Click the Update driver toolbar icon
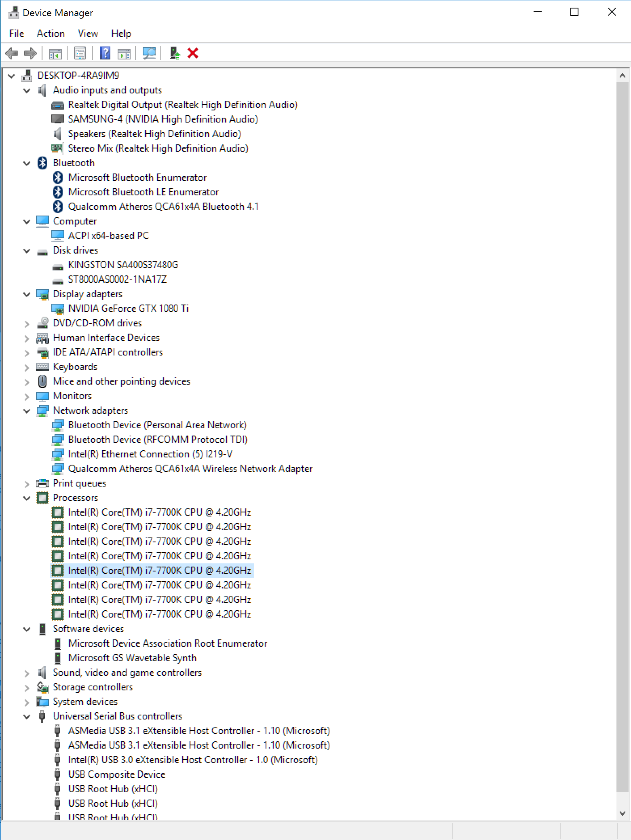The width and height of the screenshot is (631, 840). pos(175,53)
